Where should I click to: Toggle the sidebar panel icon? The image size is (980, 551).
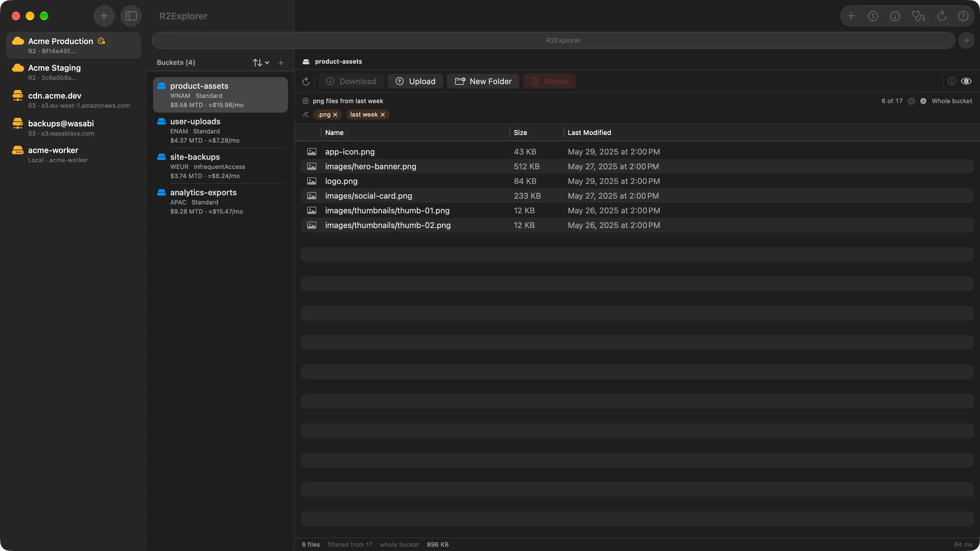131,16
